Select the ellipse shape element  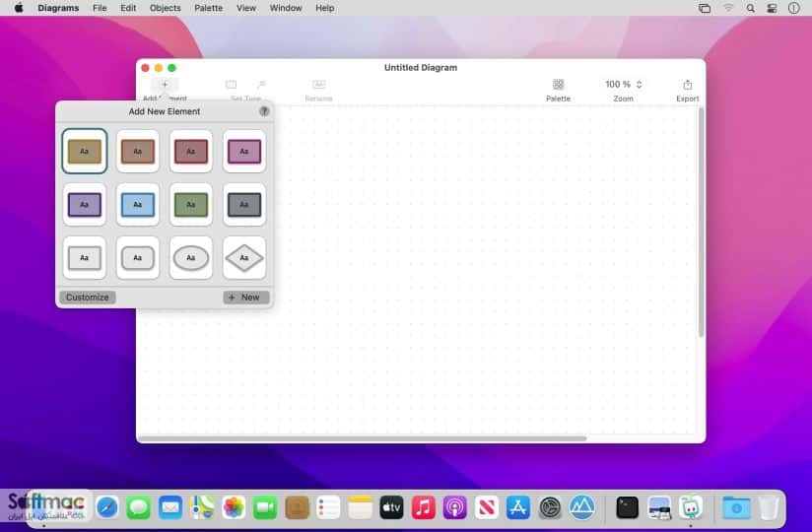click(x=191, y=258)
